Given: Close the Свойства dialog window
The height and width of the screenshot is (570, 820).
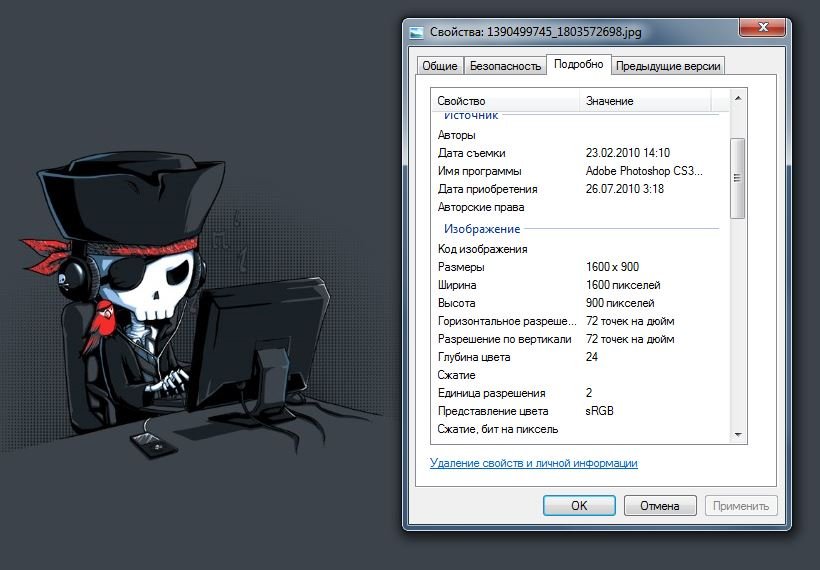Looking at the screenshot, I should (x=763, y=28).
